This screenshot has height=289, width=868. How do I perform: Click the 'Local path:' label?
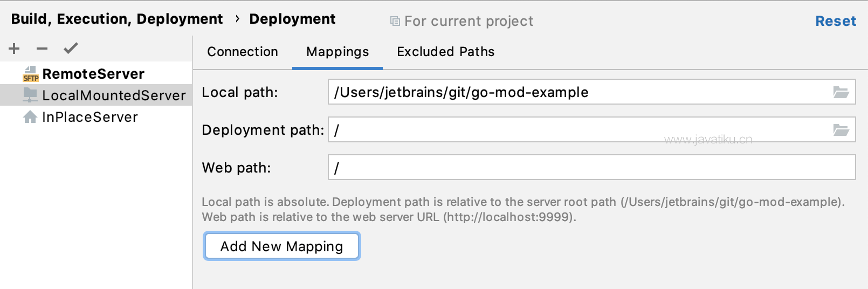click(x=240, y=92)
